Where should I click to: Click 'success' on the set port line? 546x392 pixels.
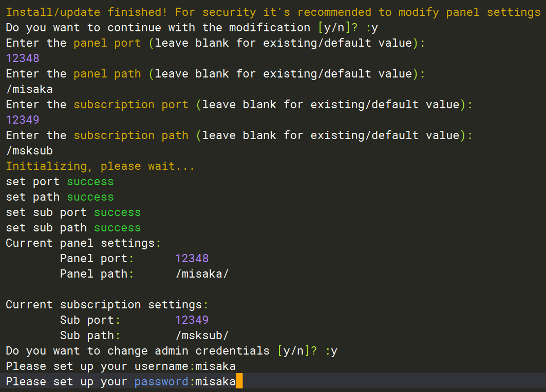[x=90, y=182]
